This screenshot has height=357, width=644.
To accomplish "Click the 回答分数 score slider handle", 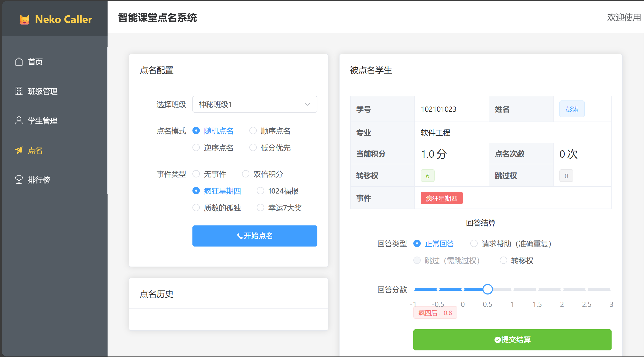I will click(487, 289).
